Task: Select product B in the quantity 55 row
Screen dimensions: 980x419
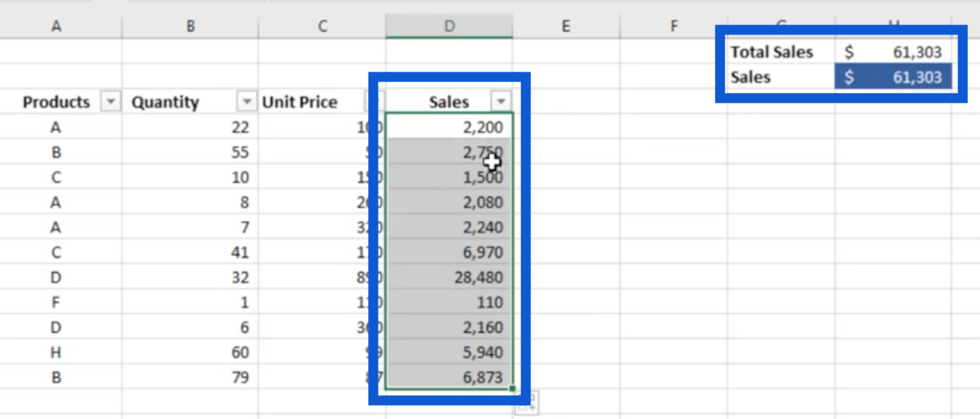Action: pyautogui.click(x=56, y=152)
